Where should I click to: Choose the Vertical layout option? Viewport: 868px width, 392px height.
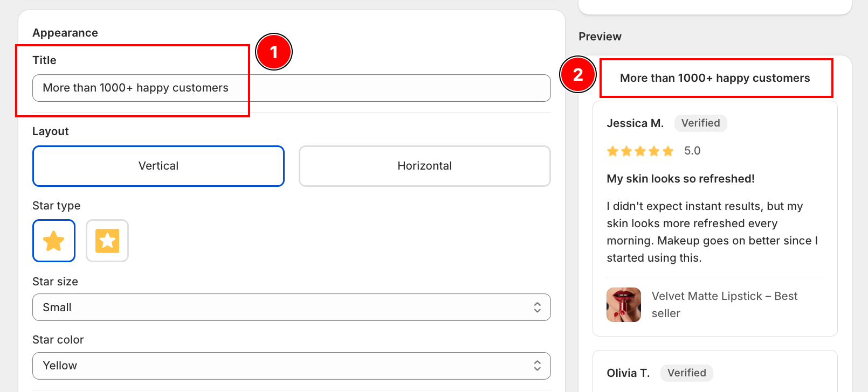(x=159, y=166)
